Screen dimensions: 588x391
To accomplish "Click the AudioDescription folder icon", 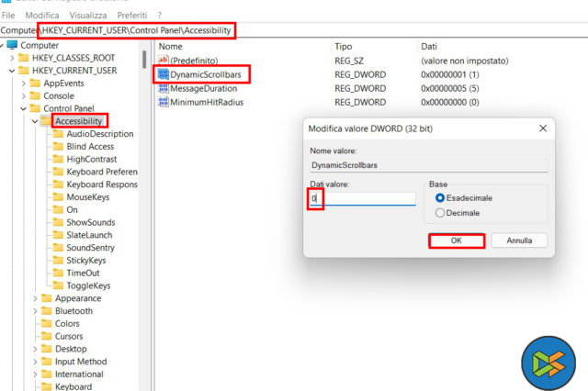I will click(58, 134).
